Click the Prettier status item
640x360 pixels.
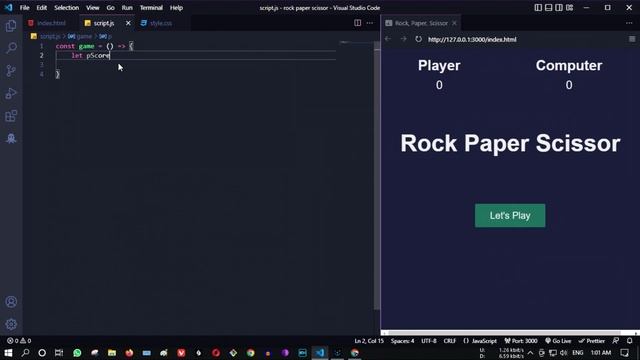tap(591, 341)
